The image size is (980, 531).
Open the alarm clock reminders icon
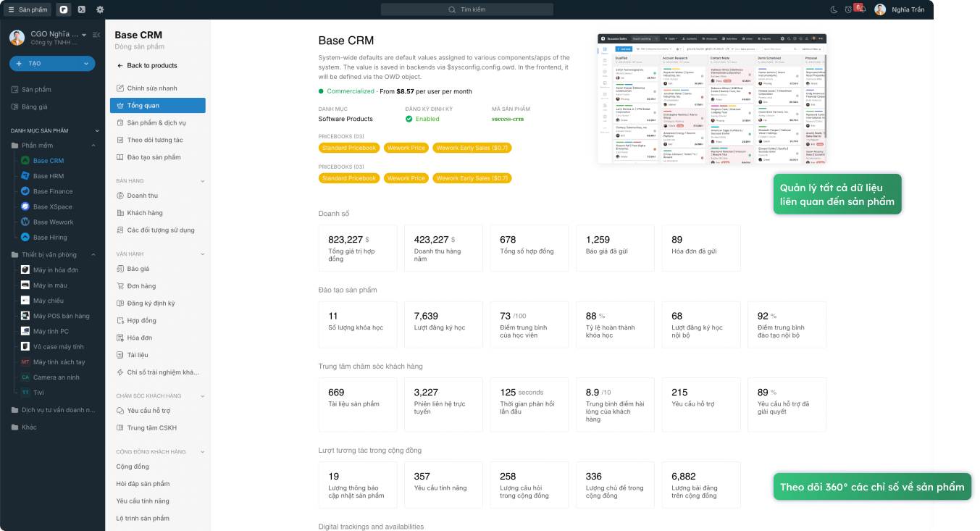848,9
